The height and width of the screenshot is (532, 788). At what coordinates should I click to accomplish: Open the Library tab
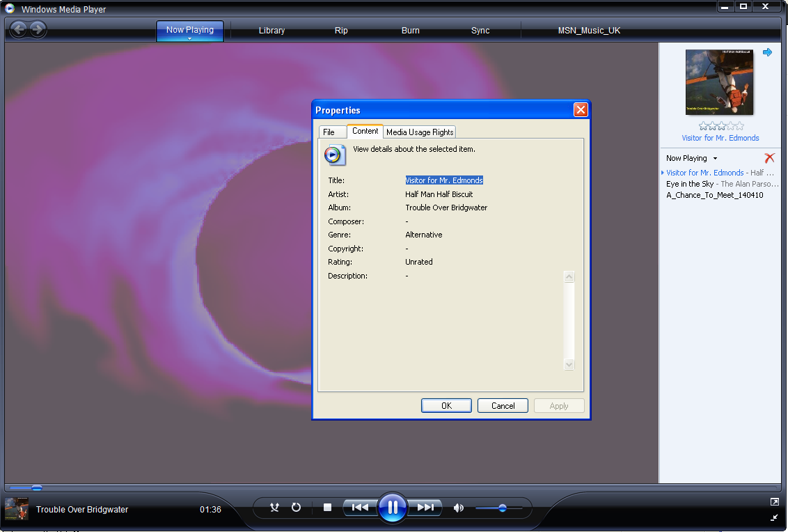point(272,30)
